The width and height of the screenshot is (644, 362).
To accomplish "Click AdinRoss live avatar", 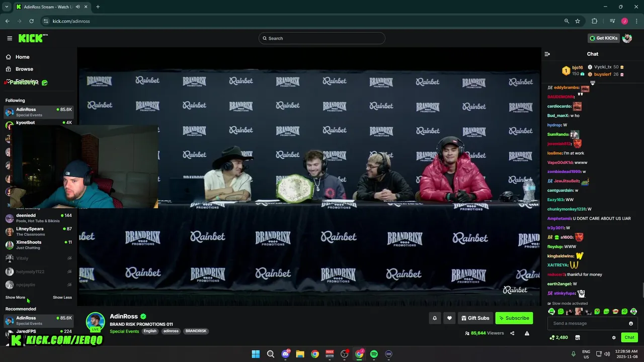I will tap(95, 322).
